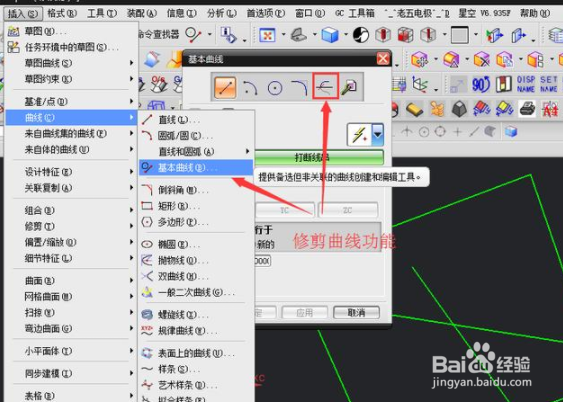Click the red-green striped flag icon
The image size is (563, 402).
(x=503, y=85)
